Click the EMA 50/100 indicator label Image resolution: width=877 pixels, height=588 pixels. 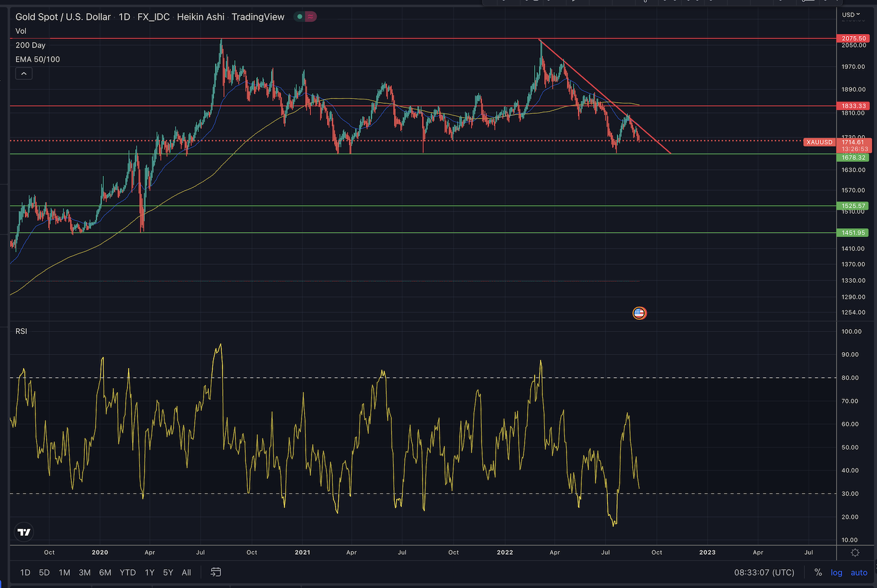[38, 59]
